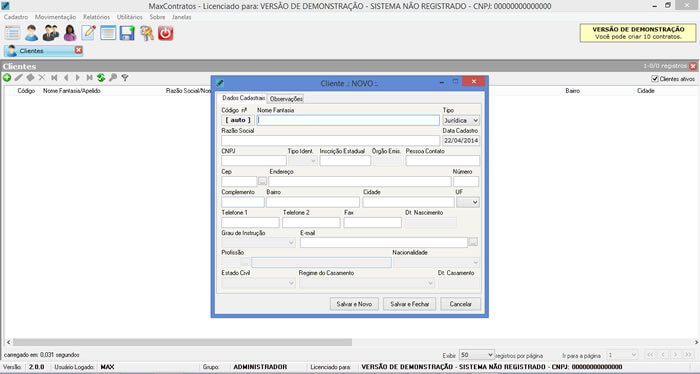Click the Cancelar button
Viewport: 700px width, 374px height.
click(x=460, y=304)
